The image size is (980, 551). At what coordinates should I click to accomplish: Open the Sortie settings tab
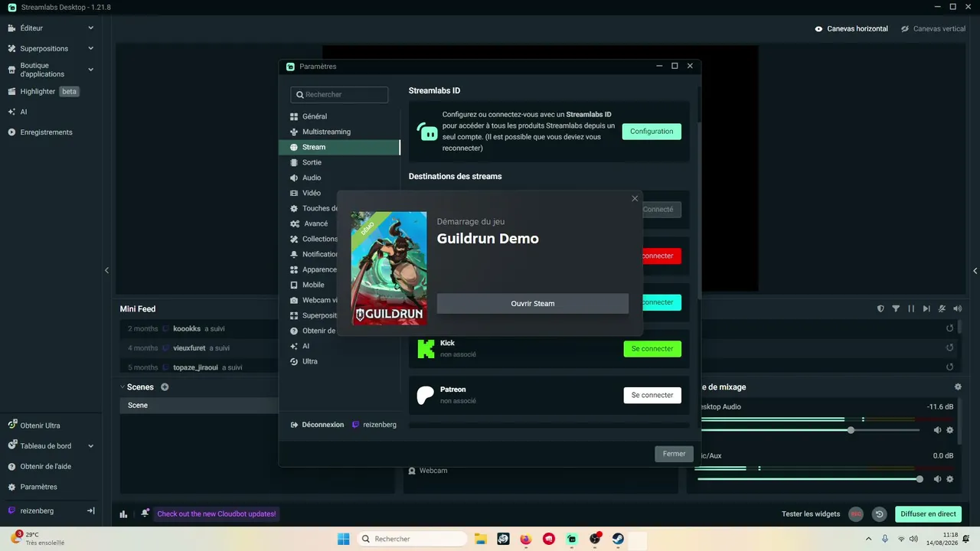click(339, 162)
